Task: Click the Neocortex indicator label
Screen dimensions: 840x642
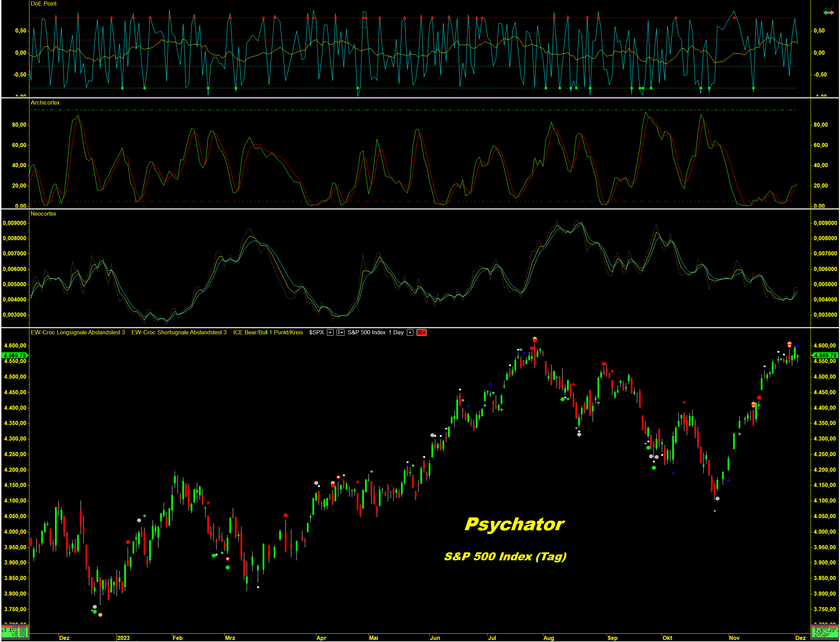Action: click(43, 214)
